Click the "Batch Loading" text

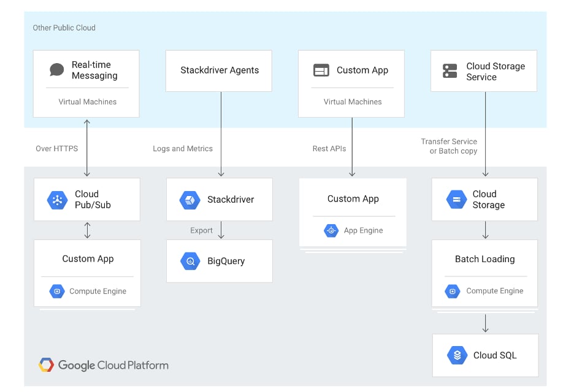(x=484, y=259)
